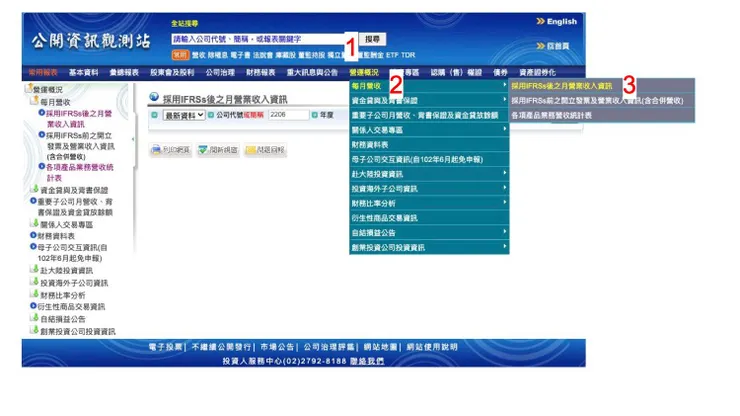
Task: Open the 營收 hot keyword link
Action: [199, 55]
